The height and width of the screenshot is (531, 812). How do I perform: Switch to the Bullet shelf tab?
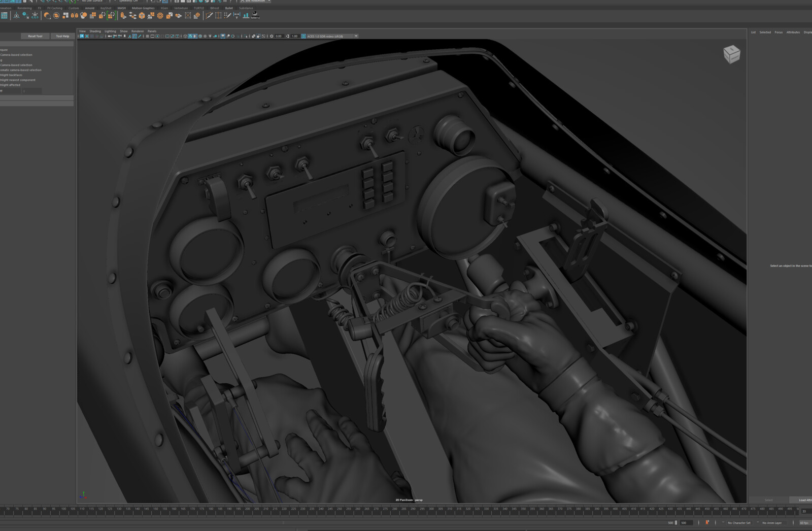click(229, 8)
